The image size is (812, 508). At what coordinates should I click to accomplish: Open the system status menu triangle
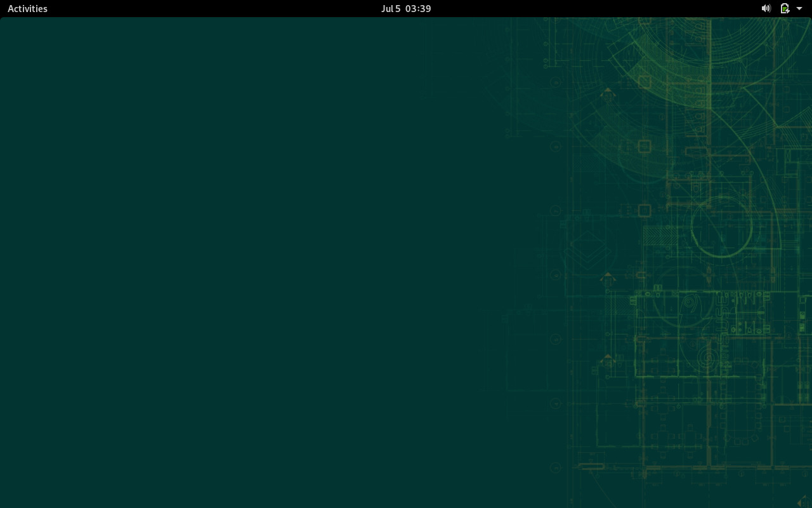(799, 8)
